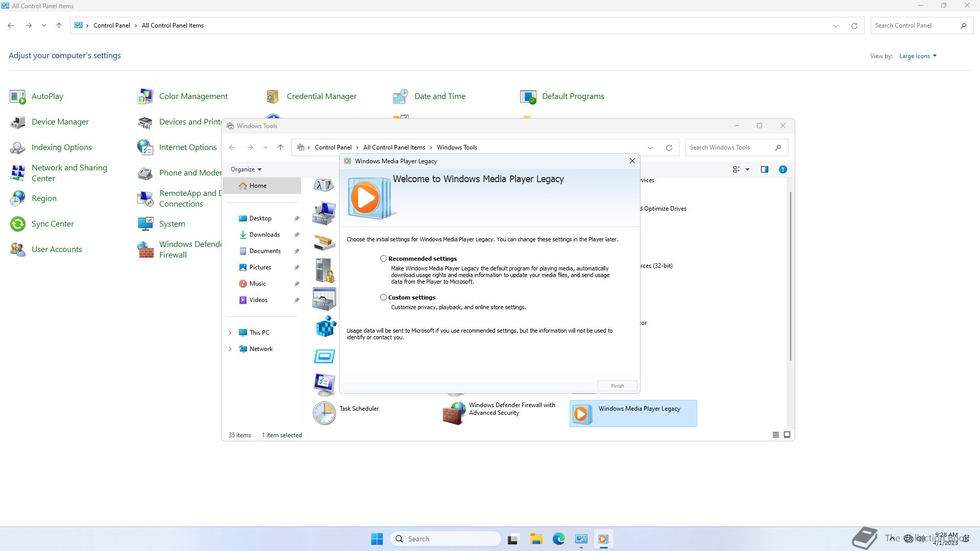This screenshot has height=551, width=980.
Task: Click the Control Panel taskbar icon
Action: pyautogui.click(x=581, y=539)
